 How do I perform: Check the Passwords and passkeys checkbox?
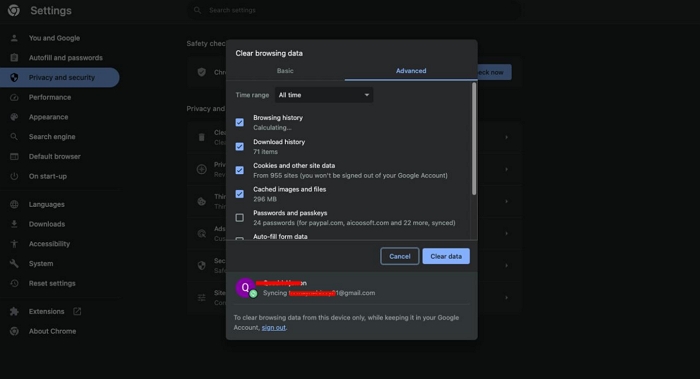click(240, 217)
